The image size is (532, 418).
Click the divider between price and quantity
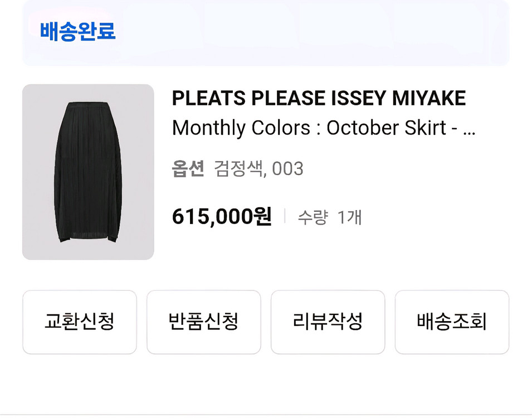285,216
